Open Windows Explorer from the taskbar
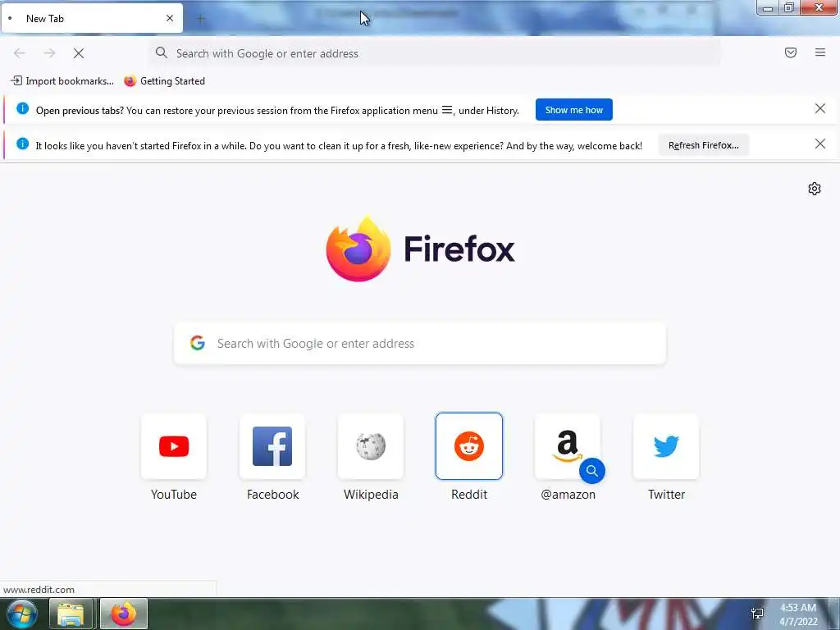 coord(71,614)
